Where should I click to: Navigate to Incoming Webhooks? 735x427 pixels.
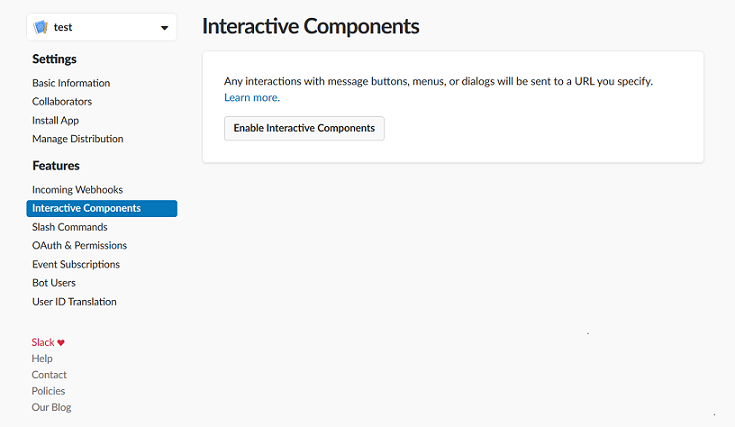click(77, 189)
